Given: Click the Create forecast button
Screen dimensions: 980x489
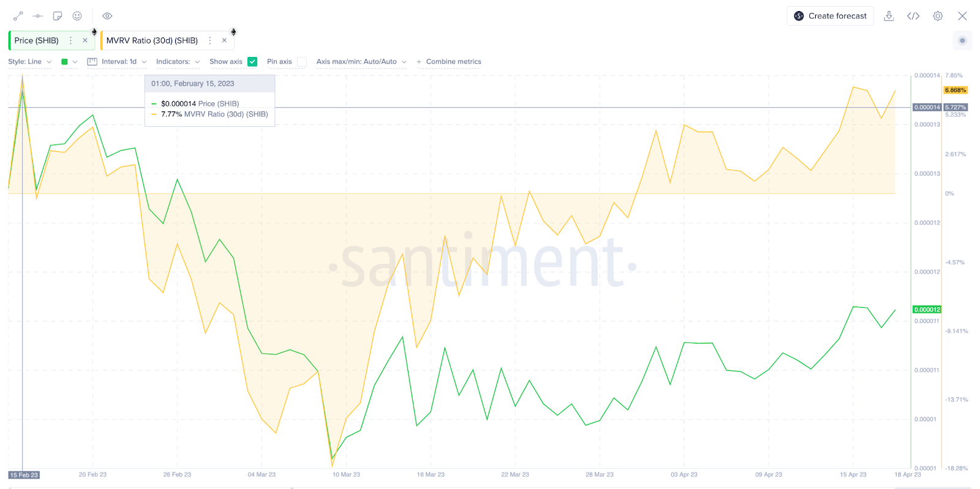Looking at the screenshot, I should 830,16.
